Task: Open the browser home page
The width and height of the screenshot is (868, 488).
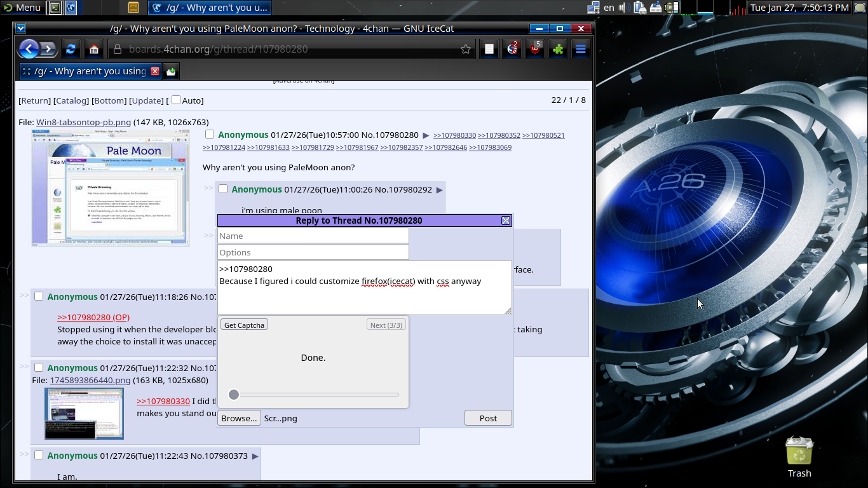Action: [94, 49]
